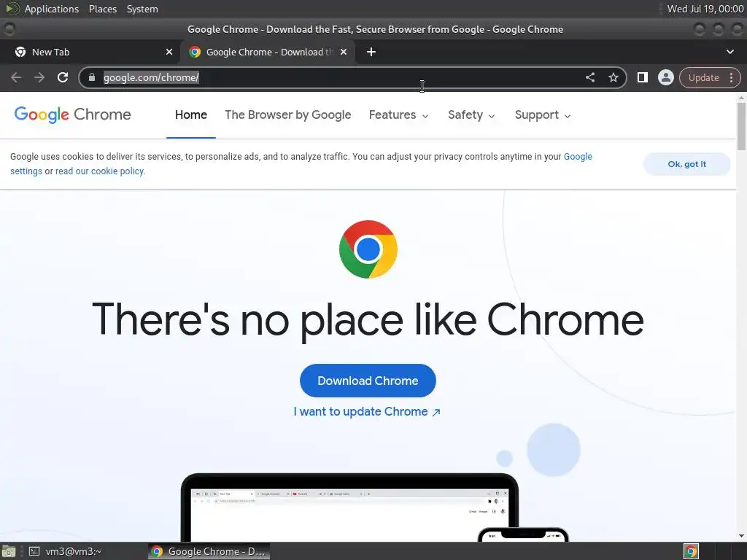This screenshot has width=747, height=560.
Task: View site info via the lock icon
Action: pos(93,77)
